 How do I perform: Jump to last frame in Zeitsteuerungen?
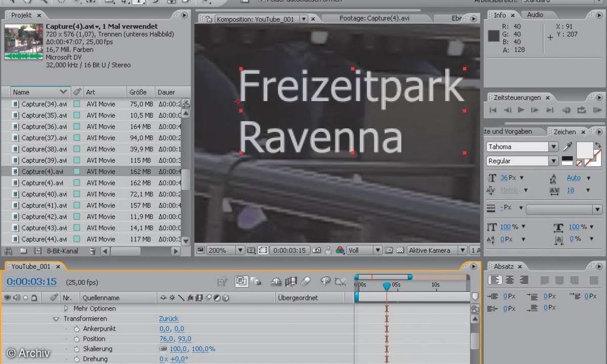coord(550,110)
